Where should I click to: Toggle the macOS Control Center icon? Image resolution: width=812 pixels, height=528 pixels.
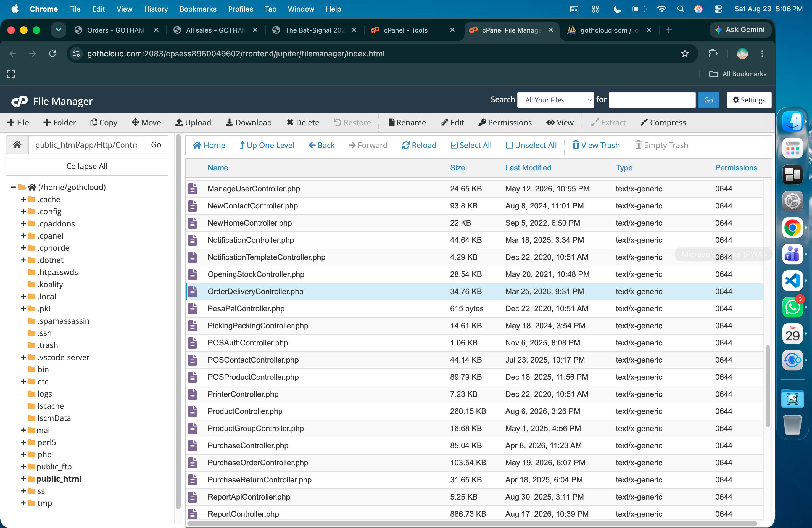(x=718, y=9)
